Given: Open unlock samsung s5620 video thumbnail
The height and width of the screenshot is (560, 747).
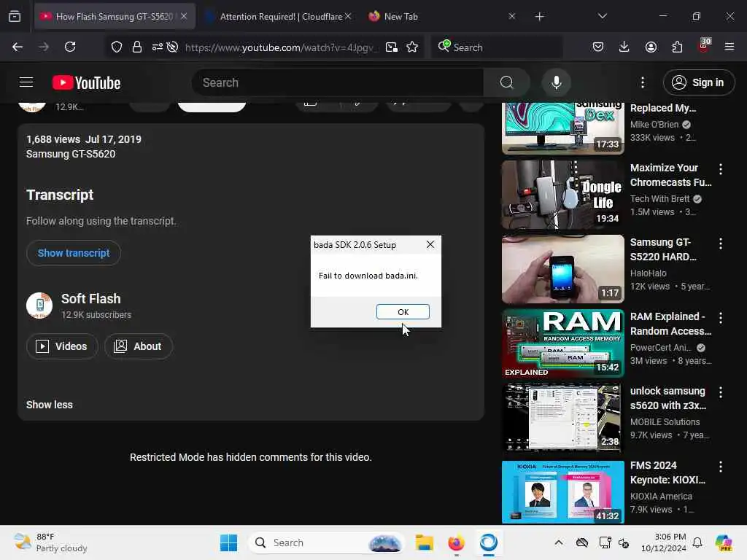Looking at the screenshot, I should pos(562,417).
